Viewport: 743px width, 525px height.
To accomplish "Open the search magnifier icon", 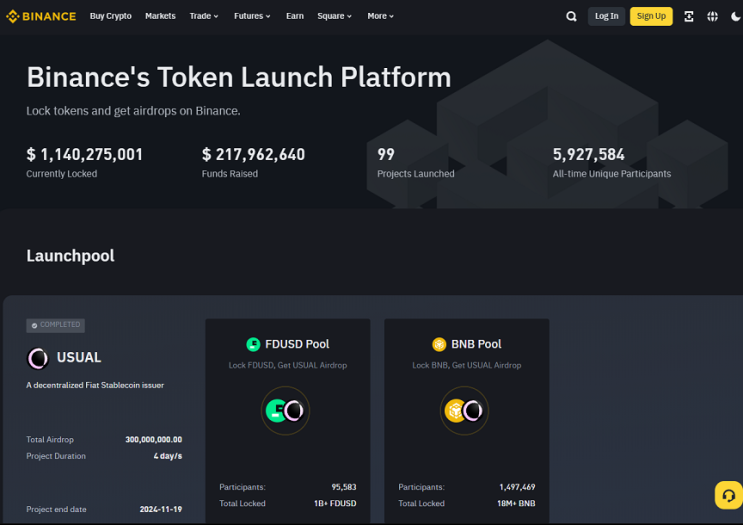I will pos(571,17).
